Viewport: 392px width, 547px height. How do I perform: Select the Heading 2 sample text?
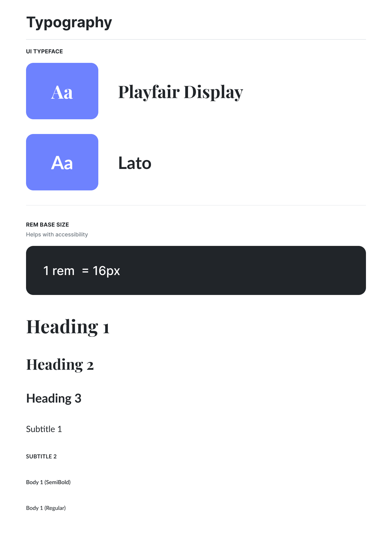point(60,365)
